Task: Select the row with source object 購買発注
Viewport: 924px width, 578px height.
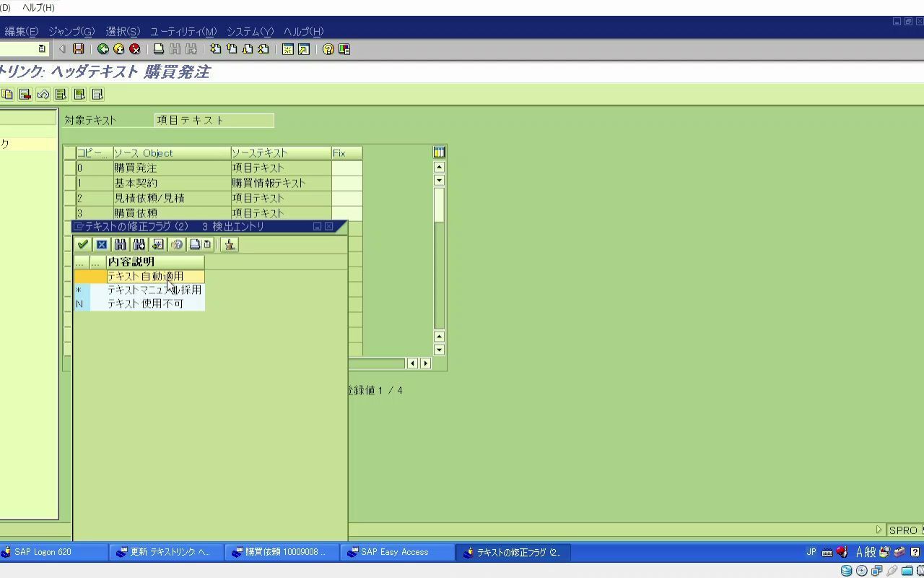Action: [69, 168]
